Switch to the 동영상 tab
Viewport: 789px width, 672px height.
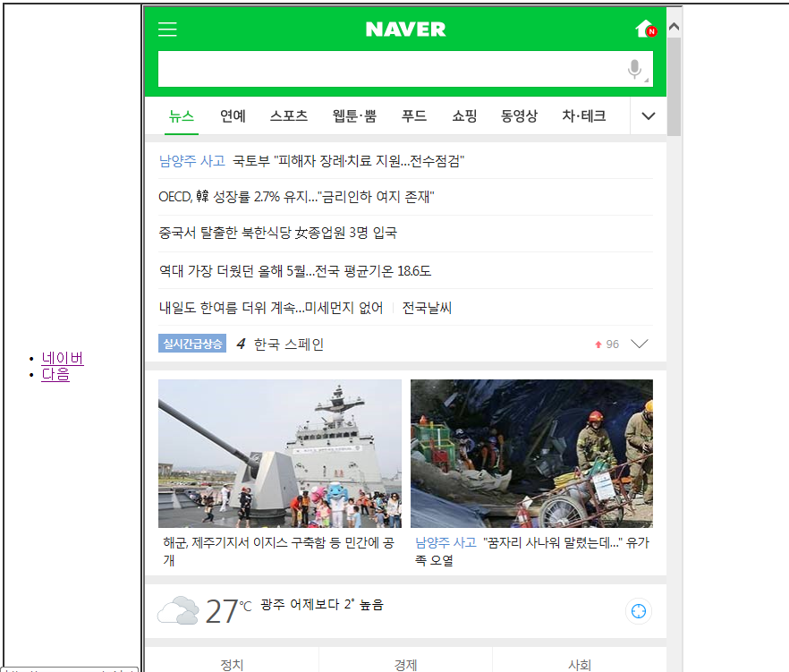point(519,116)
